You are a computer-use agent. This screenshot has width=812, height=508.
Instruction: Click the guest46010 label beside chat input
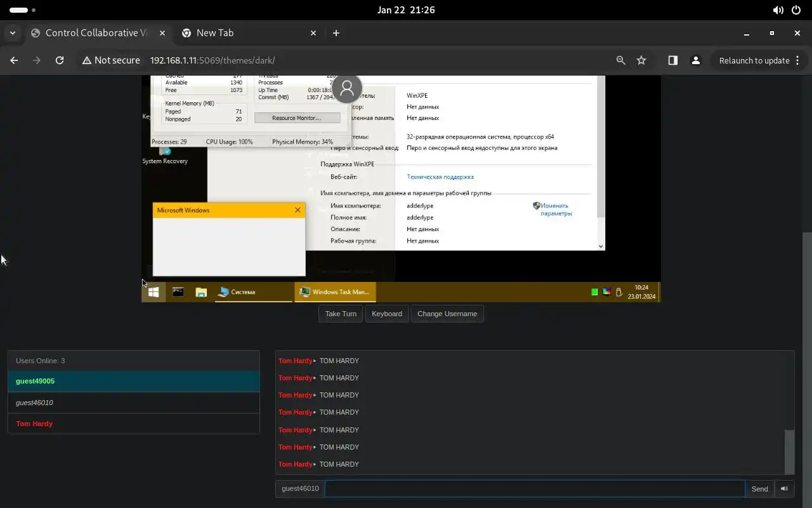[x=300, y=488]
